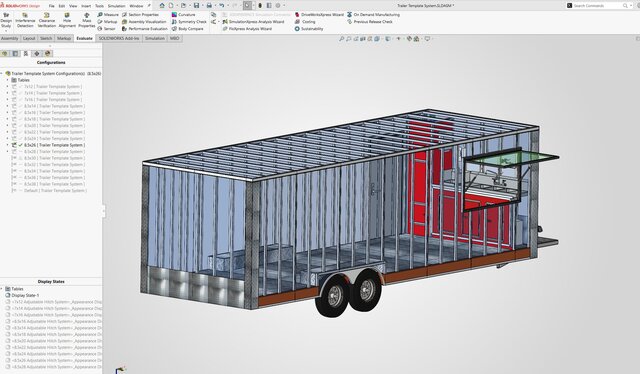Image resolution: width=640 pixels, height=374 pixels.
Task: Open Sustainability analysis
Action: (309, 29)
